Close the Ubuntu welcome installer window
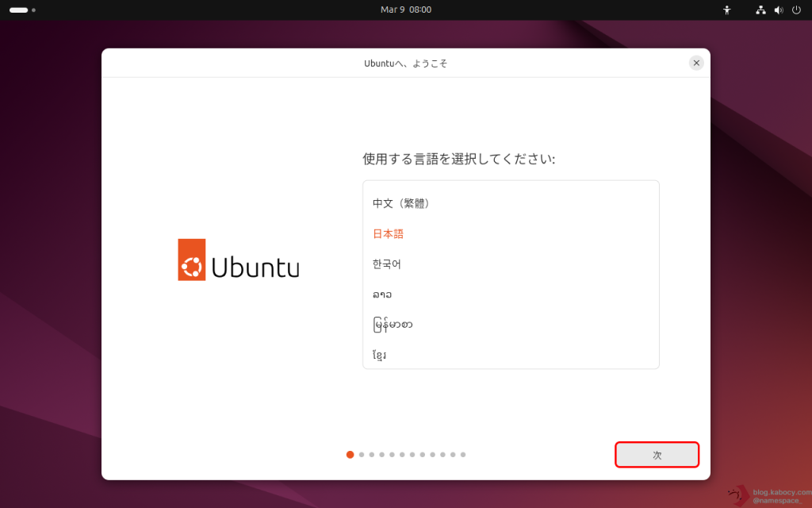 696,63
